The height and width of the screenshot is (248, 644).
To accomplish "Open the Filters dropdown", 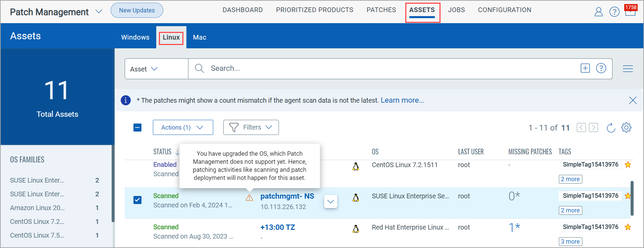I will pos(251,128).
